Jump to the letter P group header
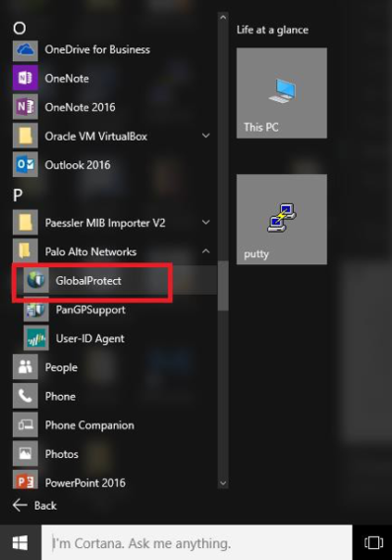The height and width of the screenshot is (560, 392). coord(18,195)
